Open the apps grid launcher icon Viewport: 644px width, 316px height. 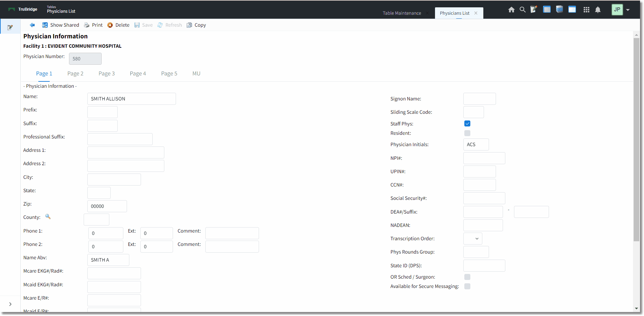587,10
